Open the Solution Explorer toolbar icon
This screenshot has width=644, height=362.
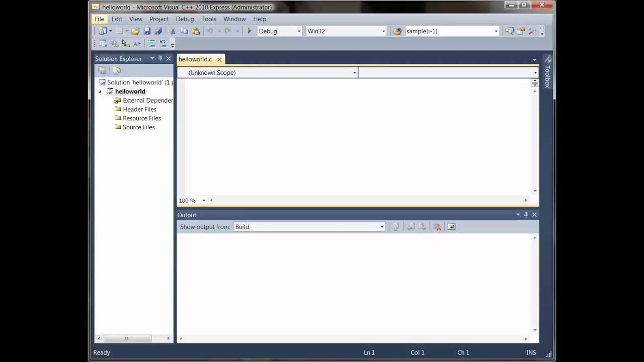(510, 31)
